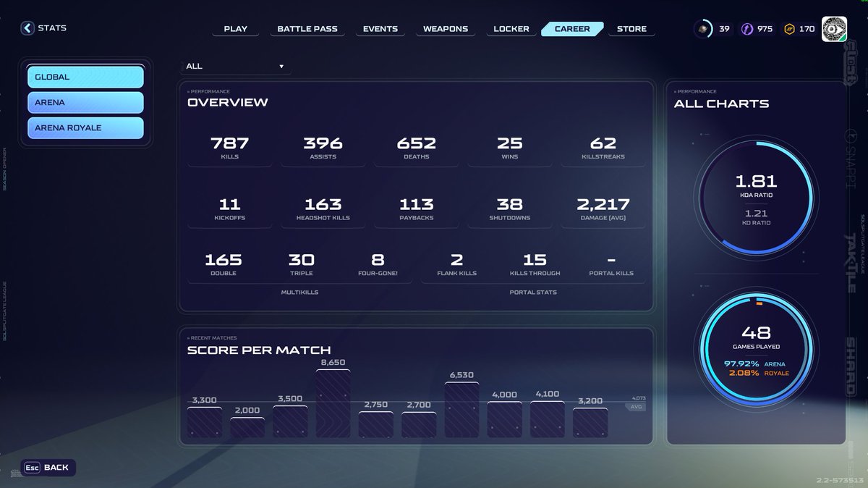The height and width of the screenshot is (488, 868).
Task: Click the 2,750 score bar
Action: pyautogui.click(x=375, y=424)
